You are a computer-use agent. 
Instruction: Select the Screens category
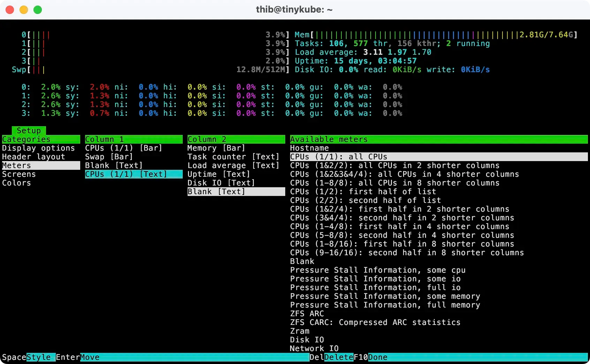click(x=19, y=174)
